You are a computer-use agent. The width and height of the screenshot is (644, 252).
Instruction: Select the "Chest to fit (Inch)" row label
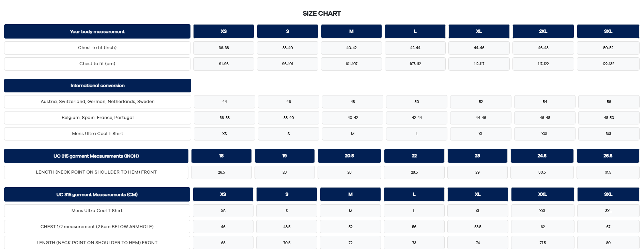point(97,48)
